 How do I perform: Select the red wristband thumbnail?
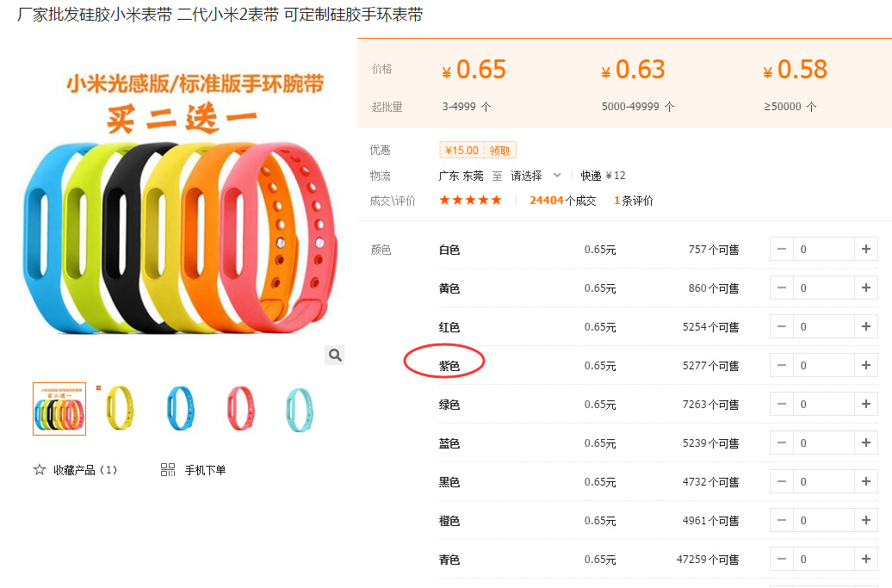[x=240, y=409]
